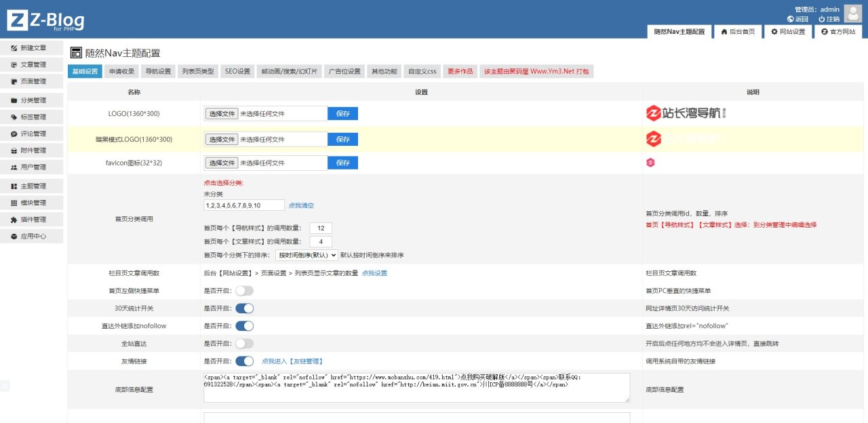
Task: Choose a file for LOGO(1360*300)
Action: pyautogui.click(x=221, y=114)
